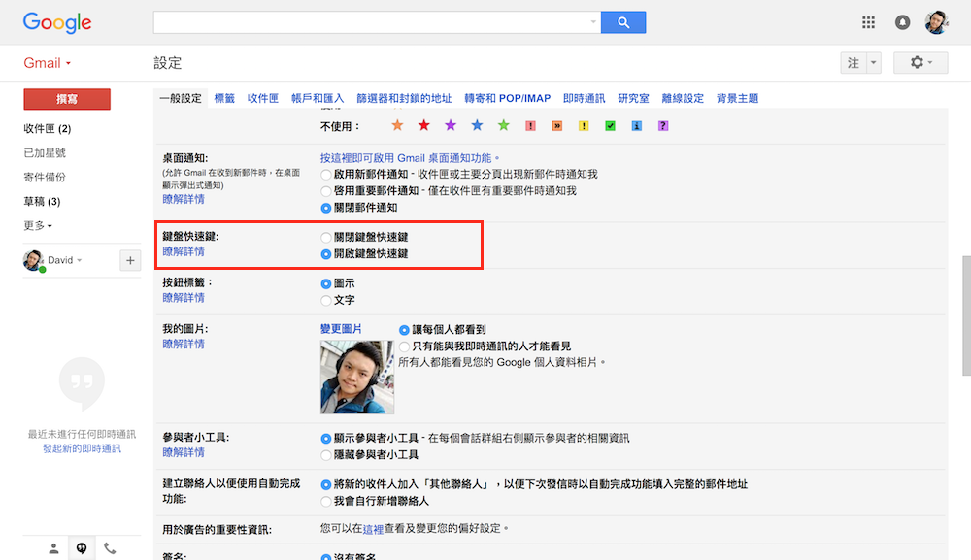Open the settings gear dropdown

pos(920,63)
